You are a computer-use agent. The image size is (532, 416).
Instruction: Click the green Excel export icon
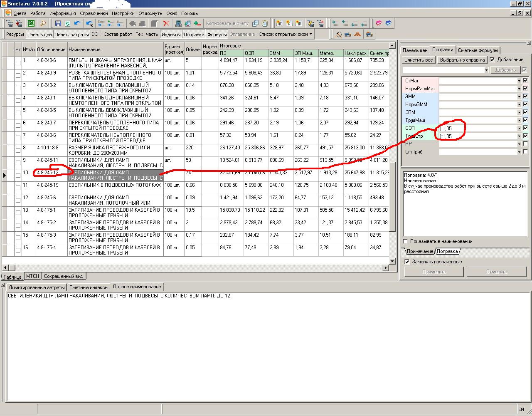pyautogui.click(x=31, y=23)
